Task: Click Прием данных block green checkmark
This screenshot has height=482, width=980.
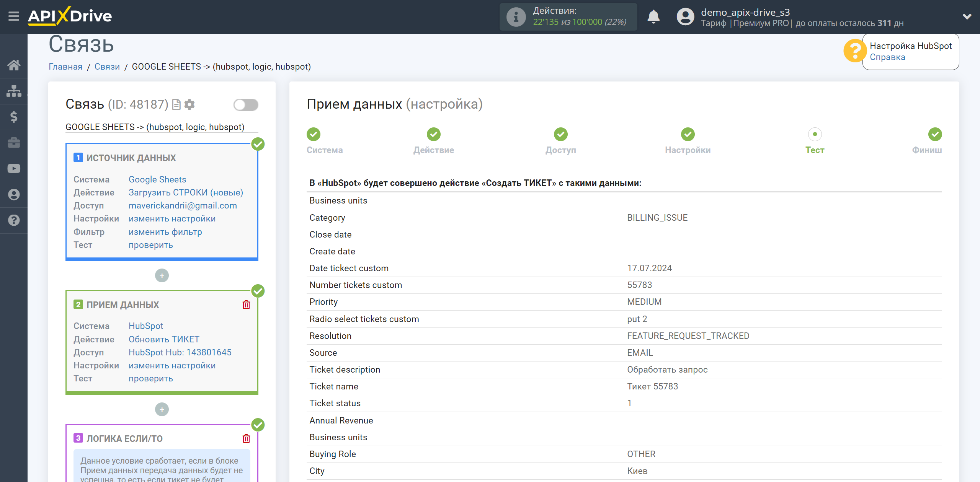Action: coord(258,291)
